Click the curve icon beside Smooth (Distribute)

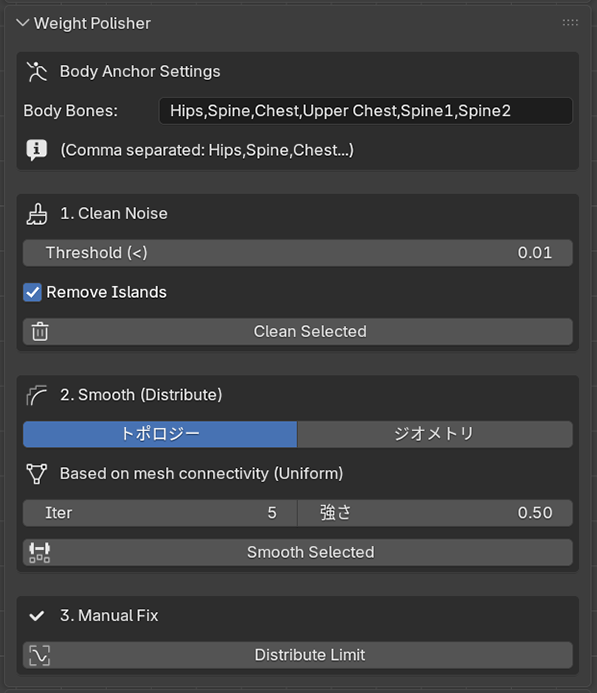37,395
